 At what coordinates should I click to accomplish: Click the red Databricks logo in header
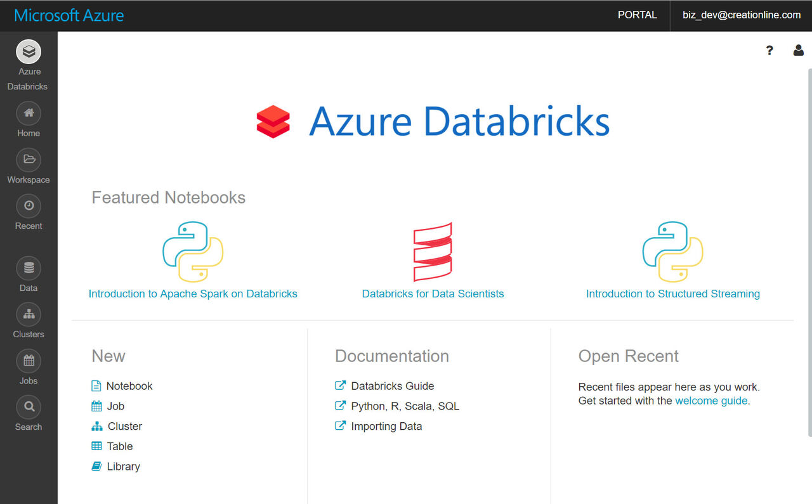pyautogui.click(x=273, y=122)
